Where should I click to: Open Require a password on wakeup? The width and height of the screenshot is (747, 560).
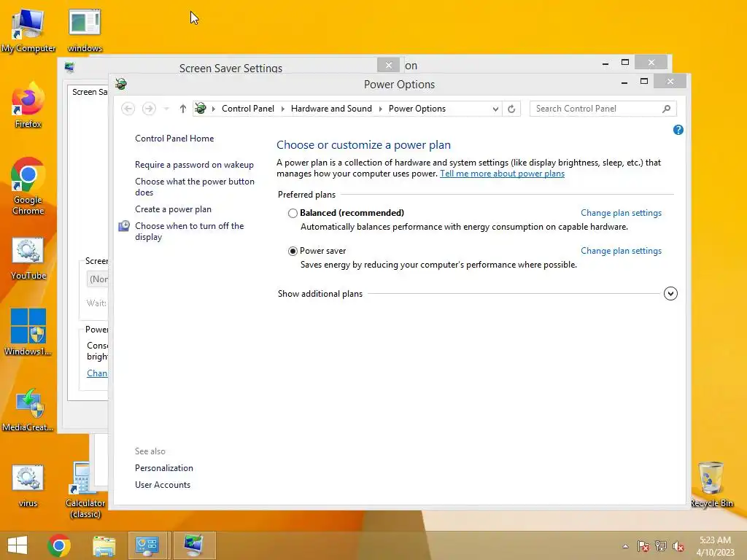[x=194, y=165]
